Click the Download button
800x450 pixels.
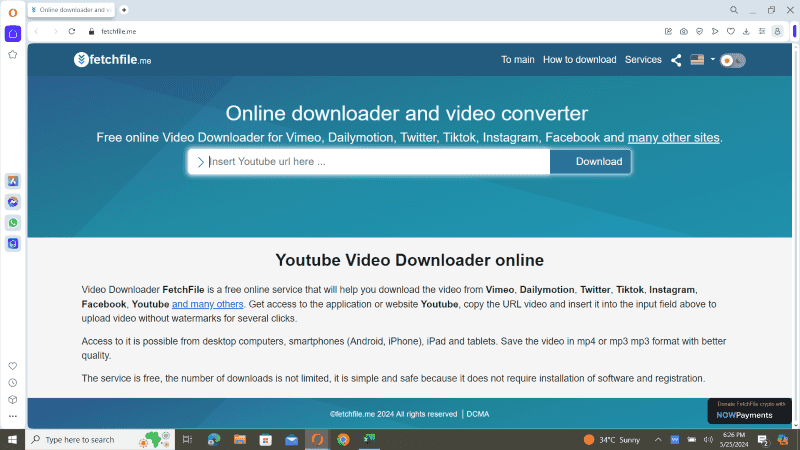pyautogui.click(x=590, y=162)
